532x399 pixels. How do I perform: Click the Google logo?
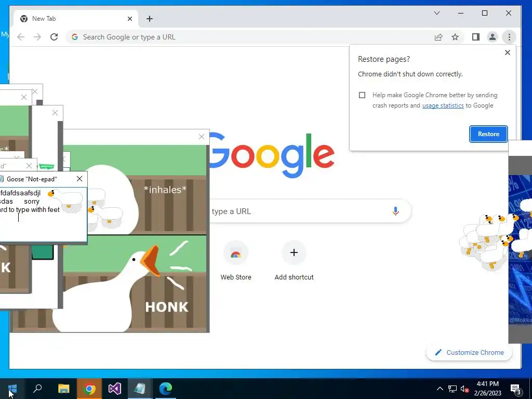coord(272,155)
